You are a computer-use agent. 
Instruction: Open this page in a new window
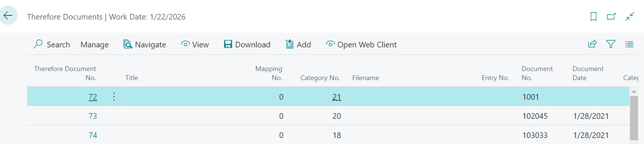[611, 17]
